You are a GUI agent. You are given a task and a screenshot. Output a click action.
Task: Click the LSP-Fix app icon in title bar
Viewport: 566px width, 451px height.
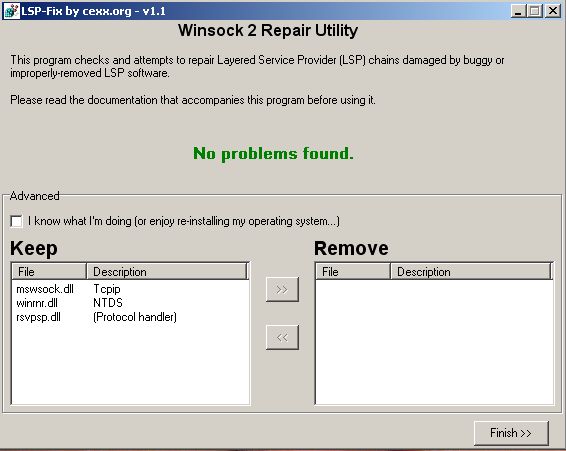click(x=11, y=11)
